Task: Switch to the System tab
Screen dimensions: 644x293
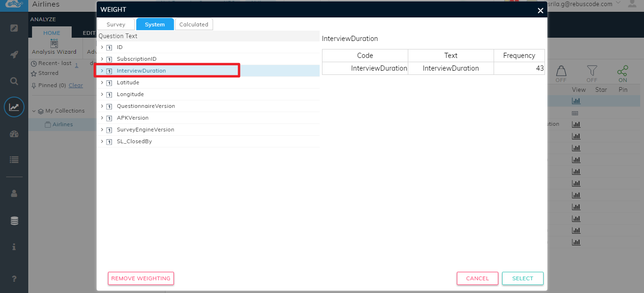Action: pyautogui.click(x=155, y=24)
